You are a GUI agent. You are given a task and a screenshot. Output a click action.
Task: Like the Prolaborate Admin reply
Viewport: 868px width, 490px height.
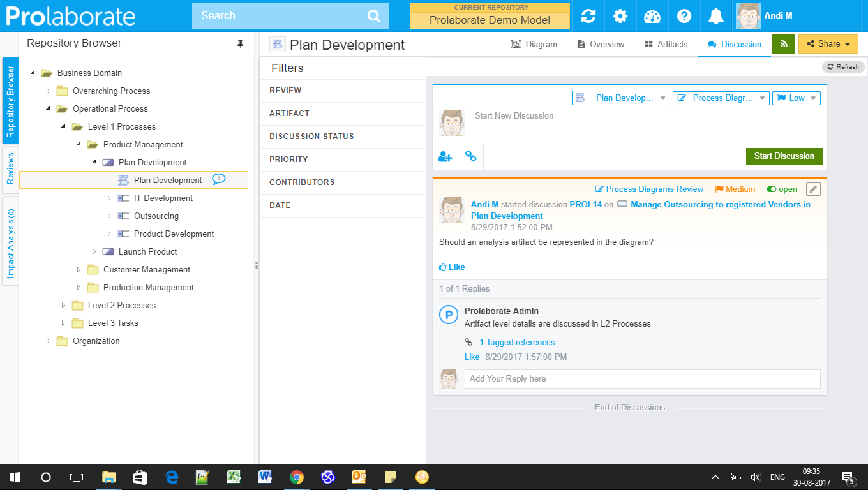(472, 357)
